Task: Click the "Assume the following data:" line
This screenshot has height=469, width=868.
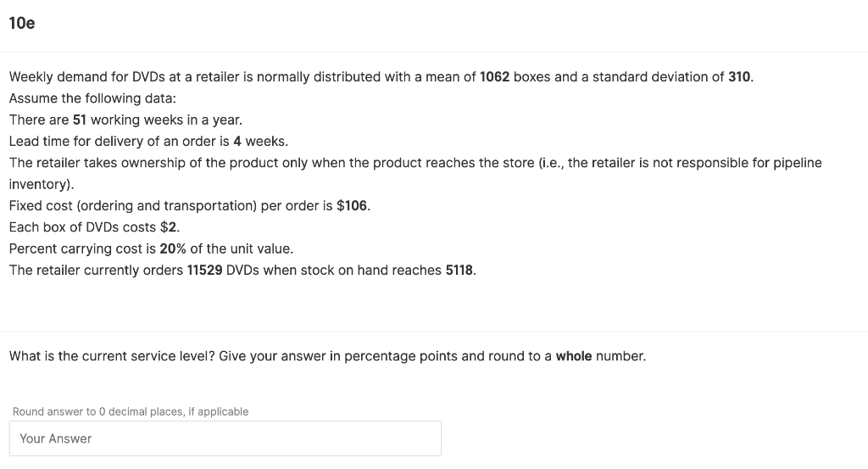Action: (92, 98)
